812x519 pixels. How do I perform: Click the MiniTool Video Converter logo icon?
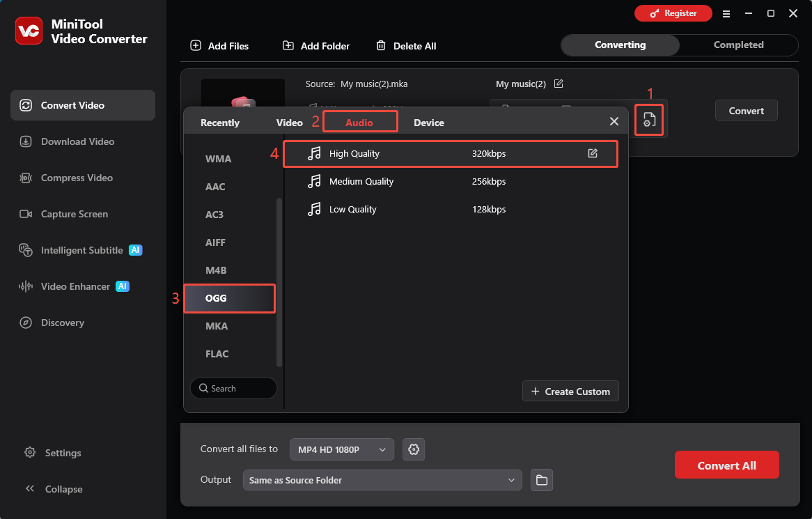pyautogui.click(x=29, y=31)
